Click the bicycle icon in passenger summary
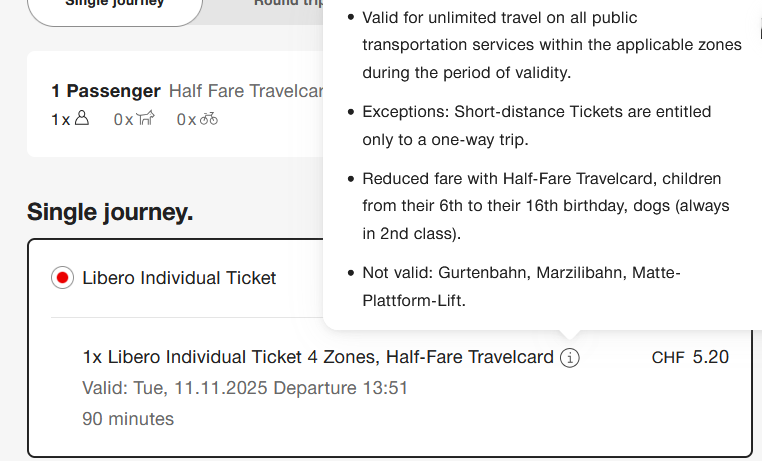 tap(209, 119)
